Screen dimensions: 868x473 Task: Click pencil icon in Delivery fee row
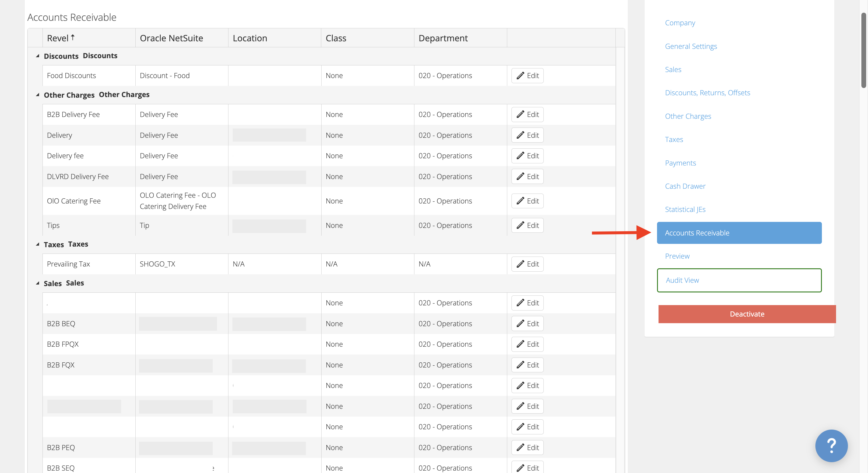tap(520, 156)
